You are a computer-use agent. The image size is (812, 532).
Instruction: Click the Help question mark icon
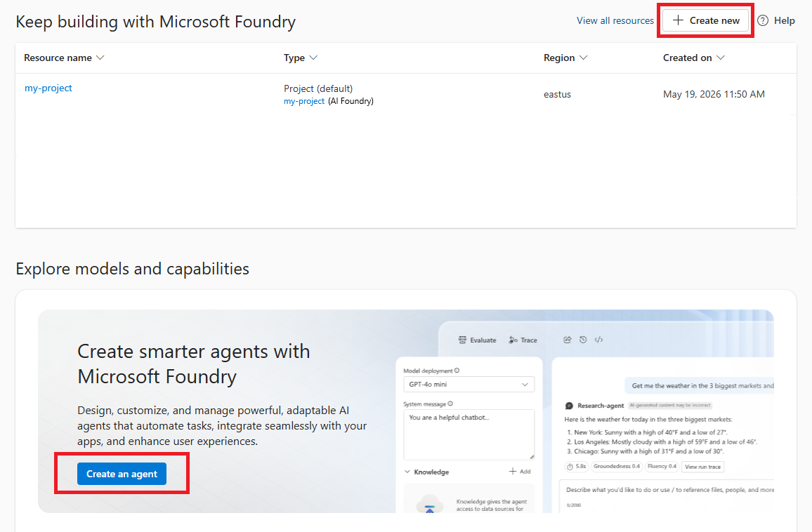[762, 20]
